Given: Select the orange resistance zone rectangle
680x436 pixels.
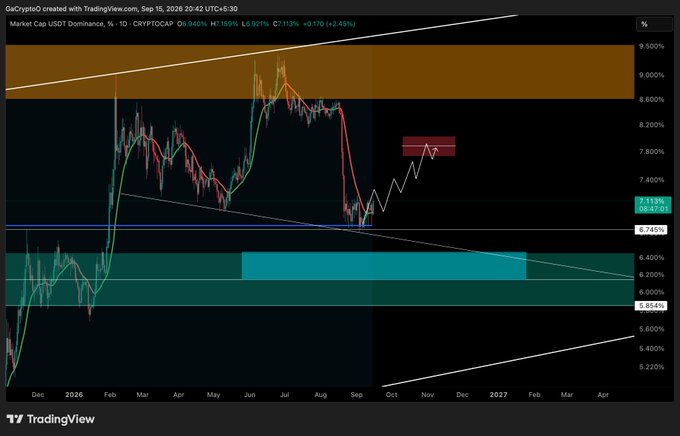Looking at the screenshot, I should (x=320, y=72).
